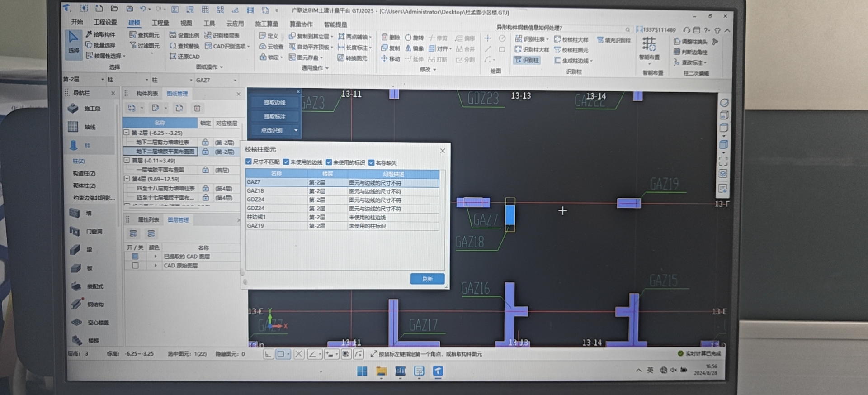Toggle 已提取的 CAD 图层 on/off box
The image size is (868, 395).
click(x=135, y=257)
